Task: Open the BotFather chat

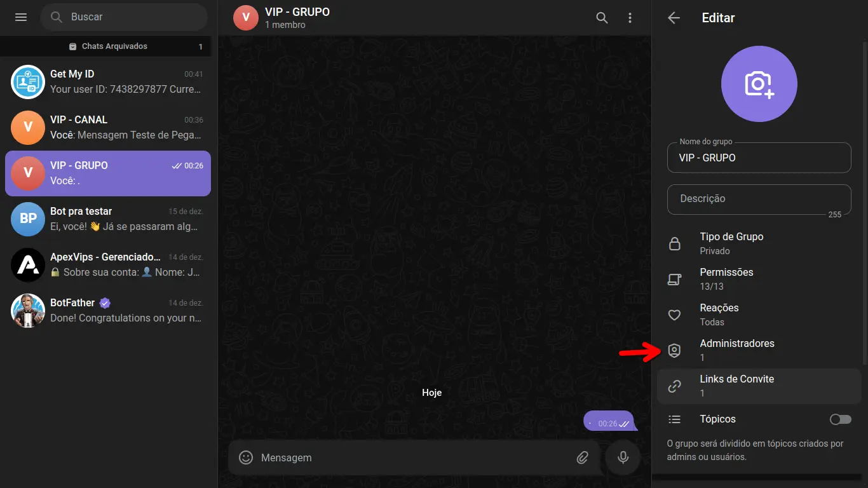Action: tap(108, 310)
